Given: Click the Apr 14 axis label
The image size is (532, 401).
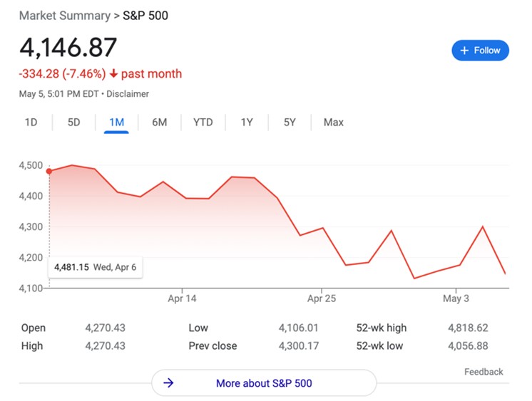Looking at the screenshot, I should 182,298.
